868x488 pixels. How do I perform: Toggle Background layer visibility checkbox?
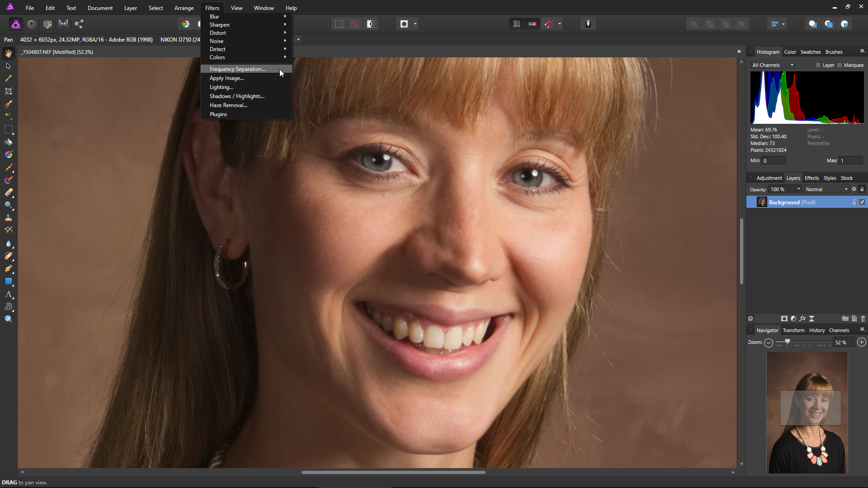click(x=862, y=202)
